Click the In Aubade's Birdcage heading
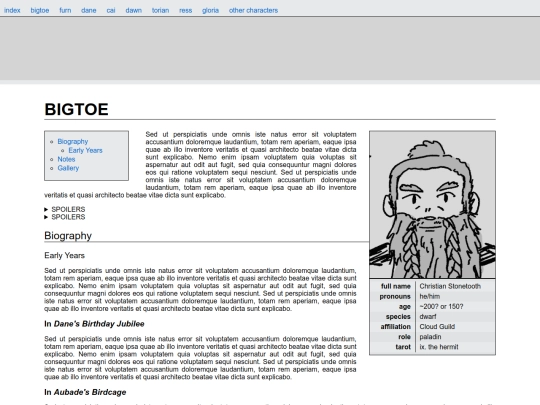540x405 pixels. 85,392
